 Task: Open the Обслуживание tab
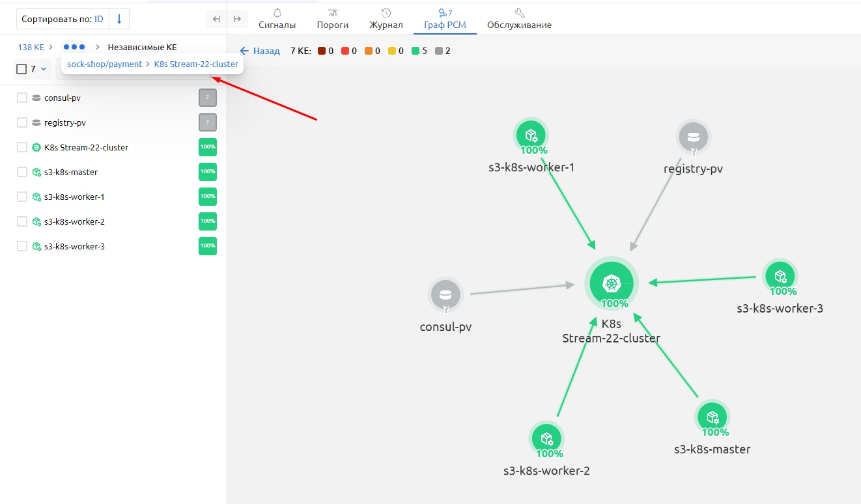tap(519, 19)
